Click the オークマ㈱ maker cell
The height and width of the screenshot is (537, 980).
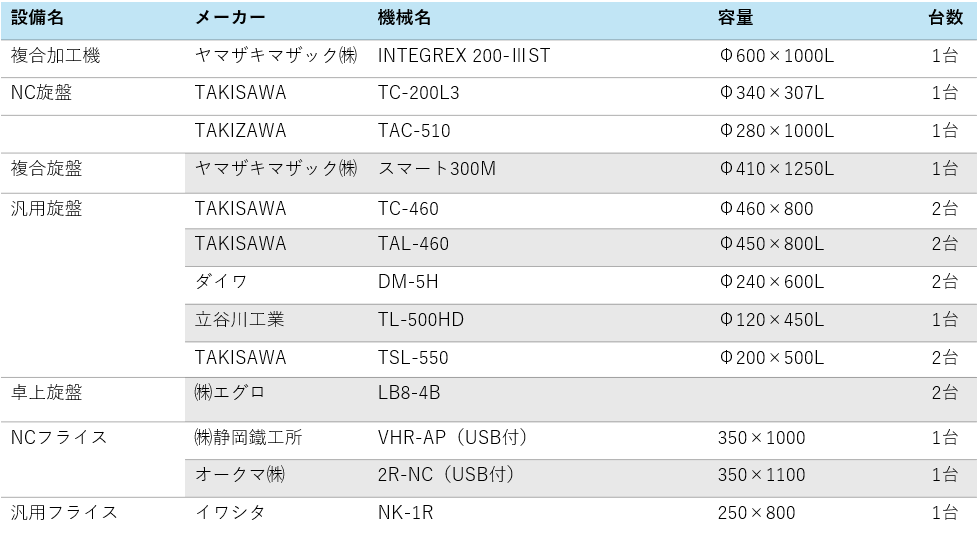click(x=240, y=474)
